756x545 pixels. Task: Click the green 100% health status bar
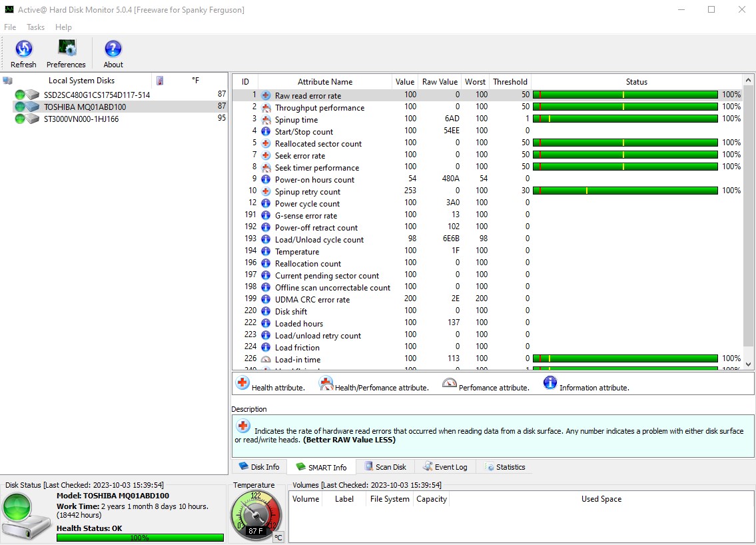click(x=140, y=537)
